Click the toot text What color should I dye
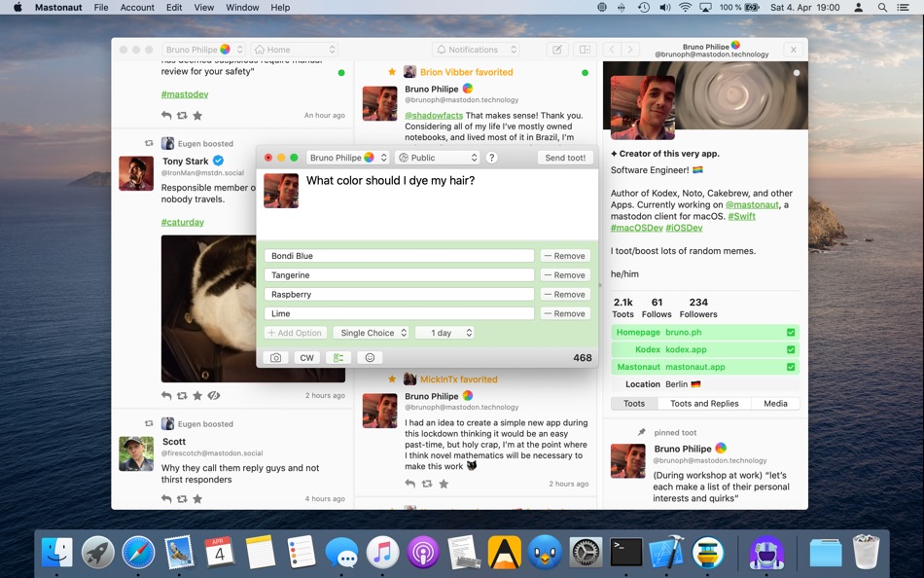The image size is (924, 578). tap(390, 180)
